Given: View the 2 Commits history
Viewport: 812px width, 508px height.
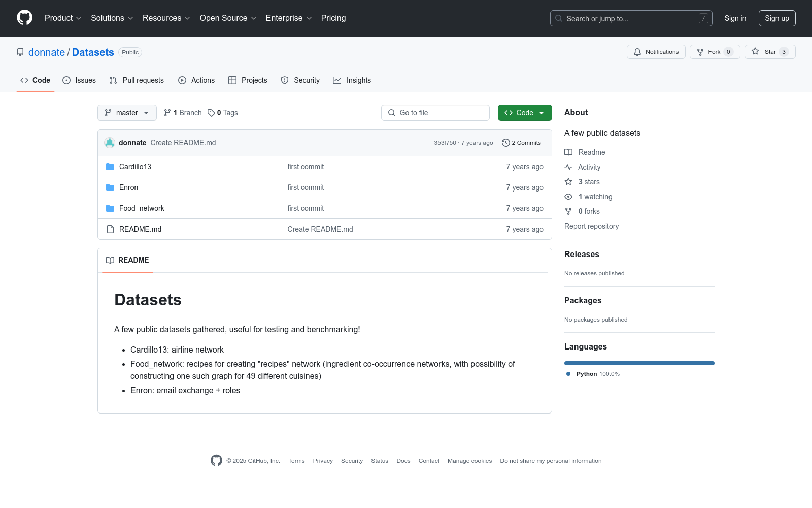Looking at the screenshot, I should (521, 143).
